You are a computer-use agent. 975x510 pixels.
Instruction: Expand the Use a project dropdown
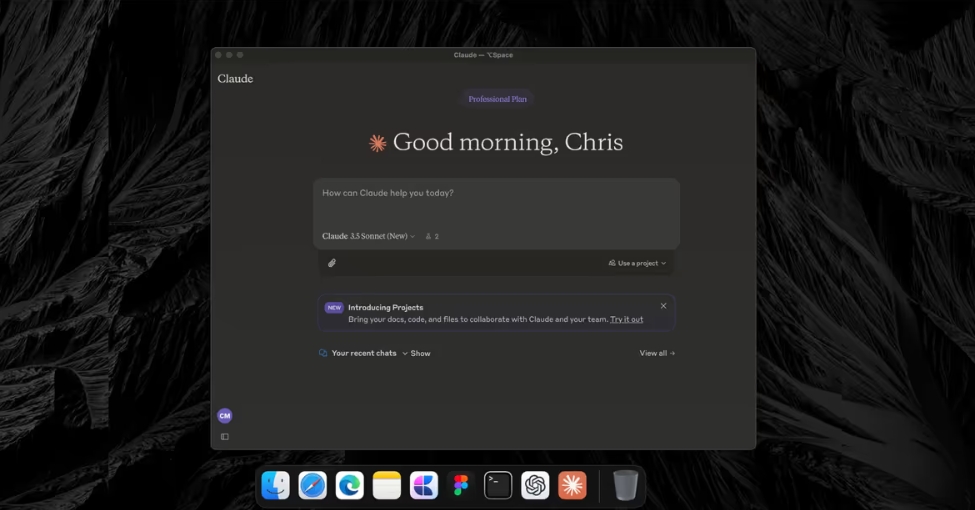[x=637, y=263]
